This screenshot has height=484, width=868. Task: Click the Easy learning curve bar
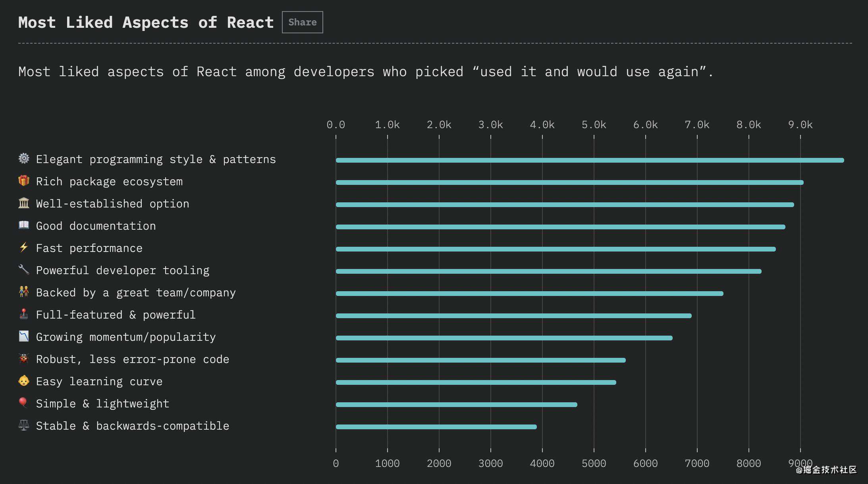[x=476, y=382]
